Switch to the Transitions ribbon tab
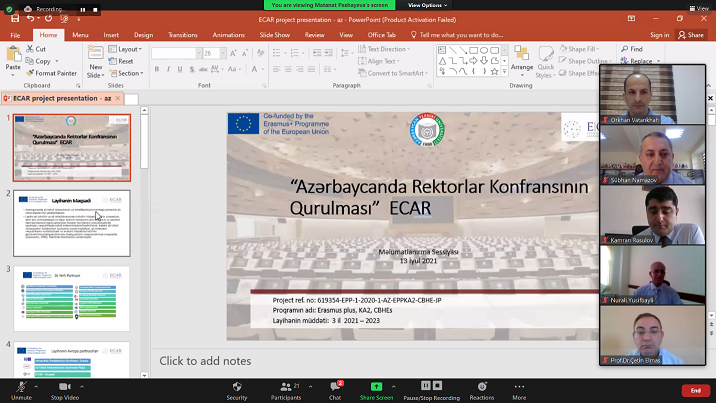The height and width of the screenshot is (403, 716). [x=182, y=34]
